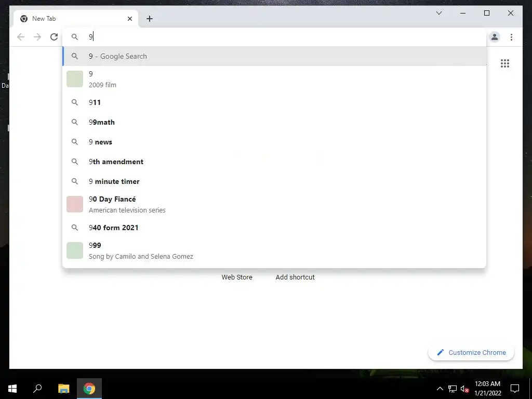
Task: Click the search icon beside '9 news'
Action: pyautogui.click(x=75, y=142)
